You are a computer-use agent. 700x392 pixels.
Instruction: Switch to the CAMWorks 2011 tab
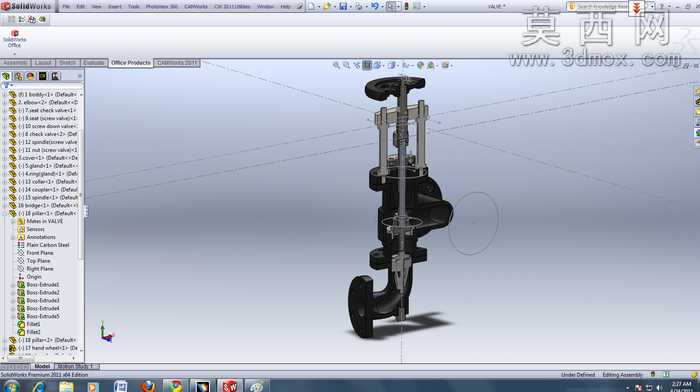click(177, 63)
